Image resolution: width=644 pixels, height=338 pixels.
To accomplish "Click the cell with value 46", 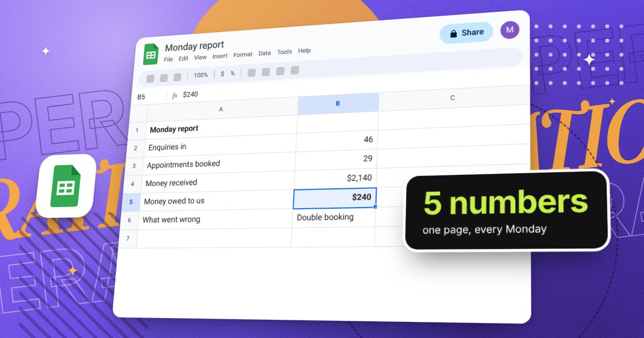I will [x=336, y=140].
